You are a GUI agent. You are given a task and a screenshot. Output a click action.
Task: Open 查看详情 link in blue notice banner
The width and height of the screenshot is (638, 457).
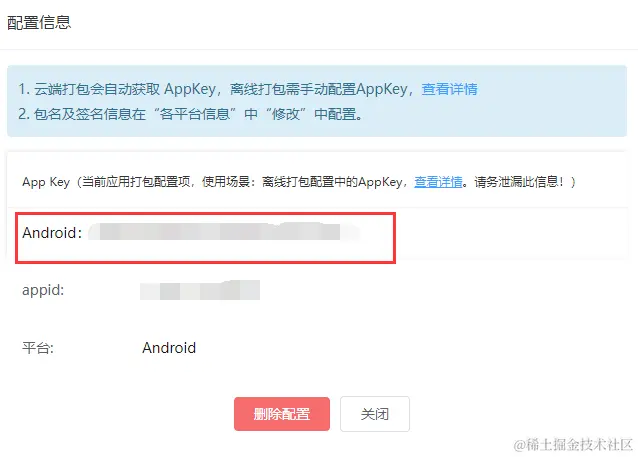pyautogui.click(x=449, y=89)
